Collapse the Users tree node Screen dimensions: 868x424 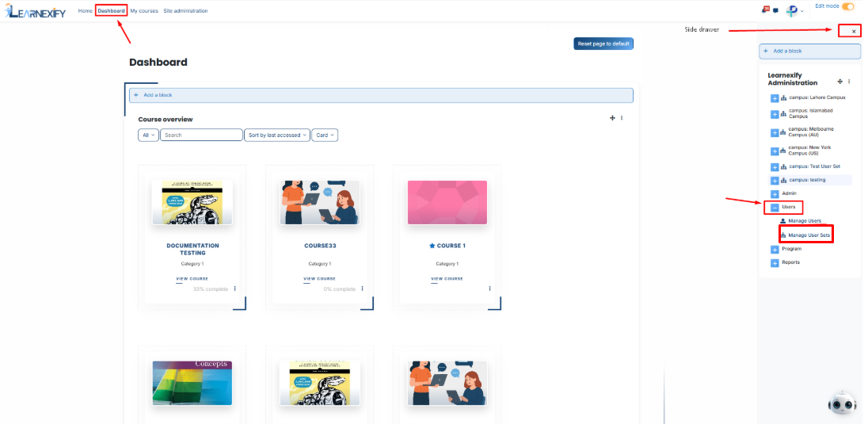[775, 208]
